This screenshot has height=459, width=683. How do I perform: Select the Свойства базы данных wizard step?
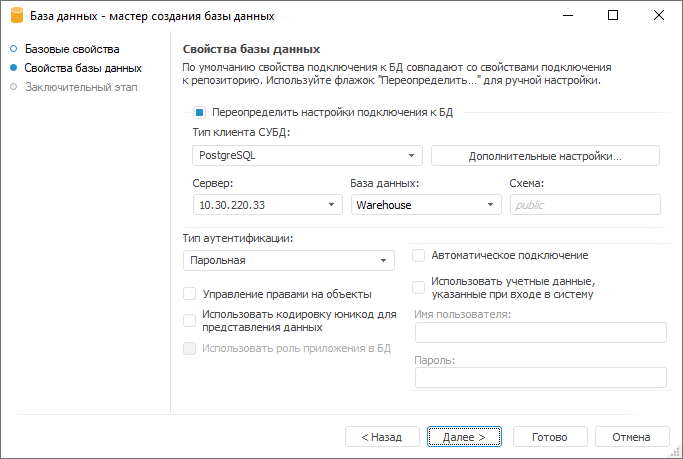click(x=82, y=68)
